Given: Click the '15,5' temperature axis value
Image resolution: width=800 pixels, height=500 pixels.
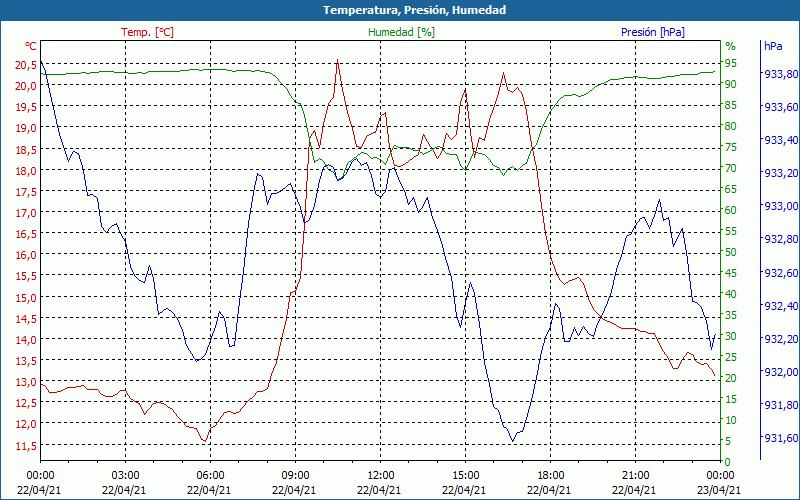Looking at the screenshot, I should (27, 276).
